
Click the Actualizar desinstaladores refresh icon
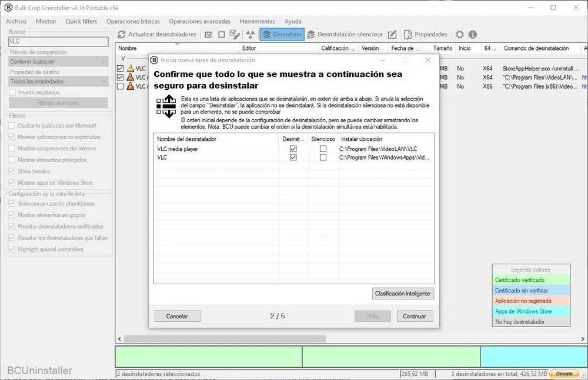click(122, 35)
